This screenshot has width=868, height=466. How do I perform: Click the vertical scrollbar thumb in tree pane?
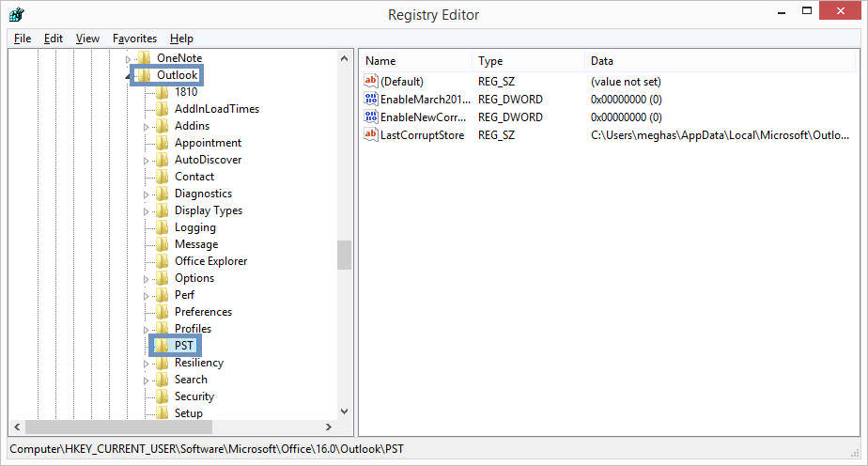click(x=345, y=255)
